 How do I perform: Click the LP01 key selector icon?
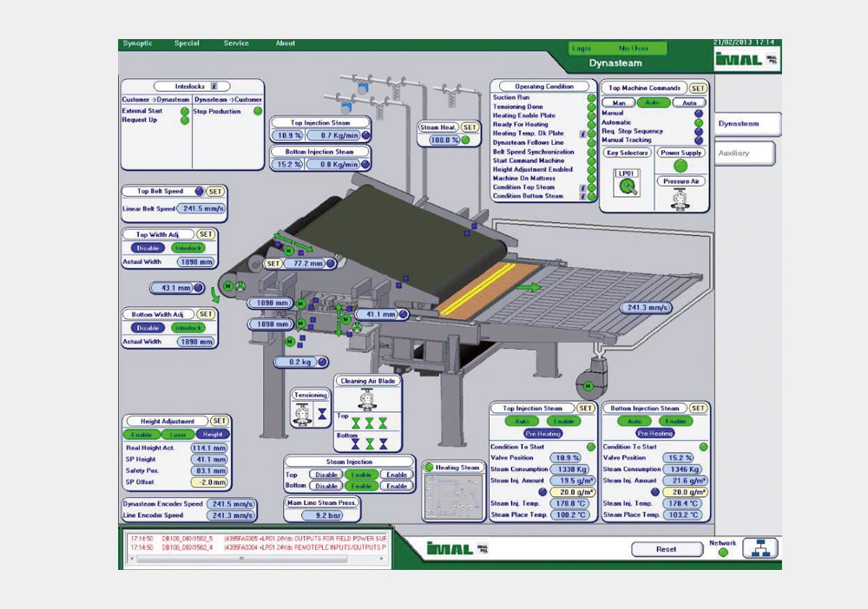pos(628,183)
